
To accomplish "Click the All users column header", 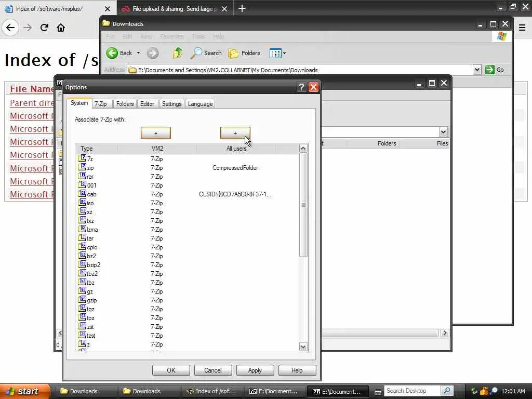I will coord(236,148).
